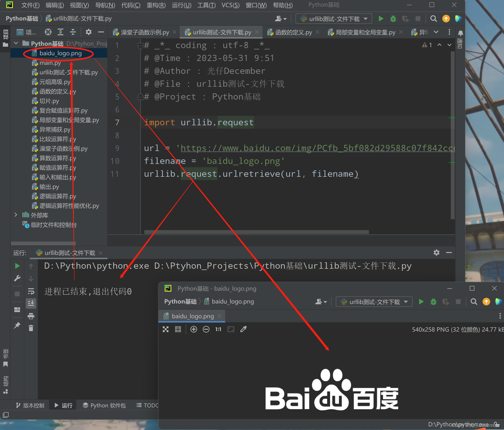Collapse the Python基础 project root

(x=16, y=43)
